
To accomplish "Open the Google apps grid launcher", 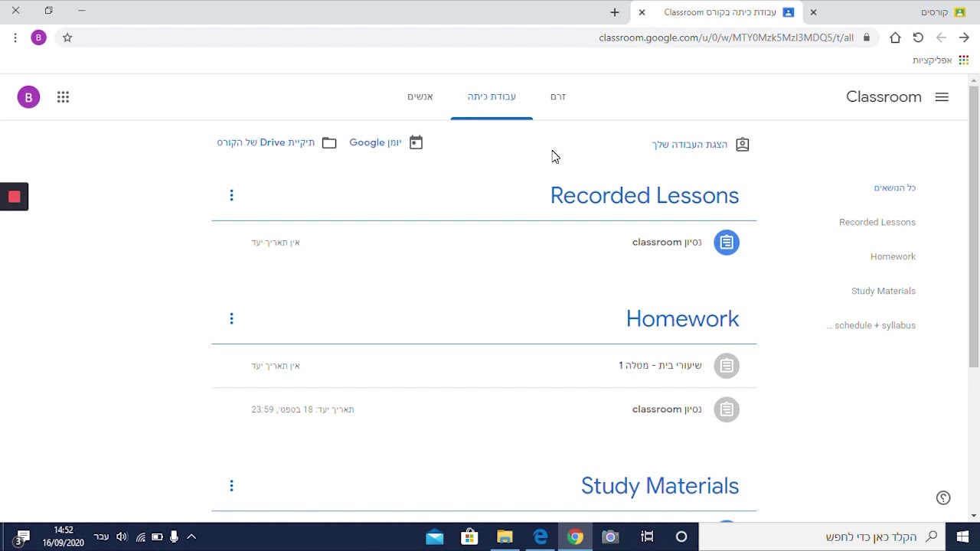I will 63,97.
